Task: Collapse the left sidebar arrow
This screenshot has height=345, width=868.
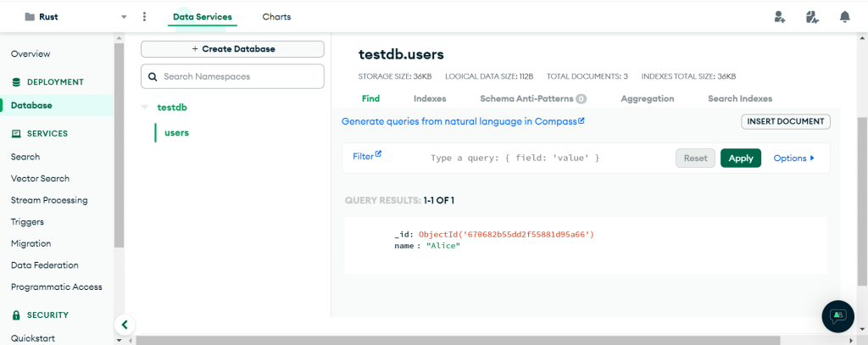Action: (x=125, y=324)
